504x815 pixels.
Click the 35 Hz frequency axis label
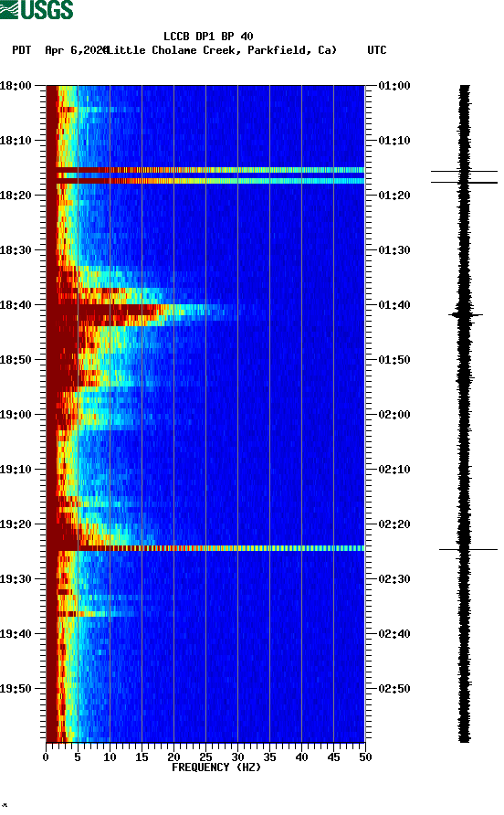[269, 757]
